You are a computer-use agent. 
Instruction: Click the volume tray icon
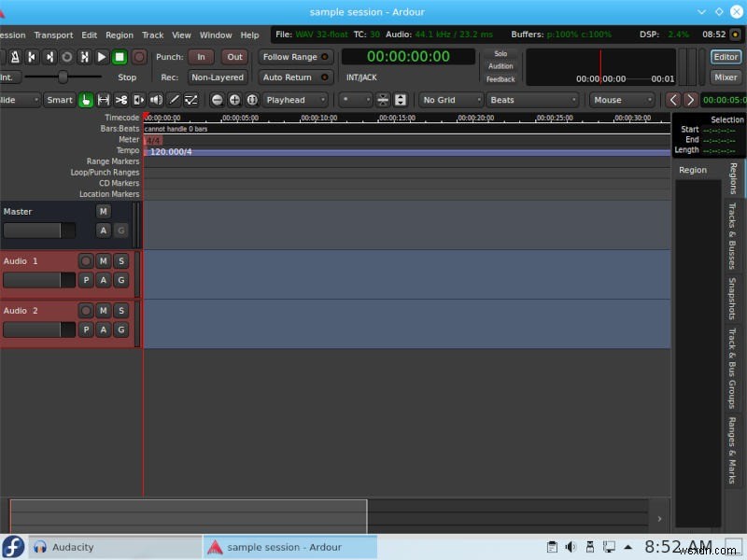coord(571,547)
